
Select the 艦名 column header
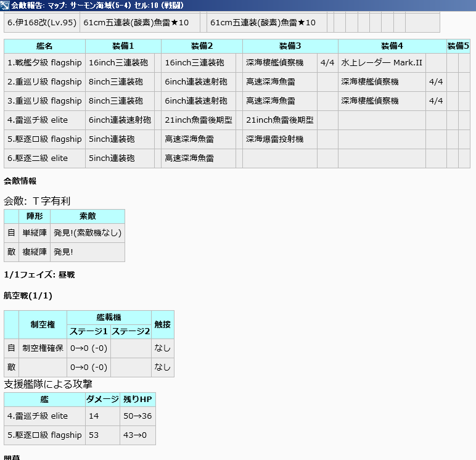[44, 46]
